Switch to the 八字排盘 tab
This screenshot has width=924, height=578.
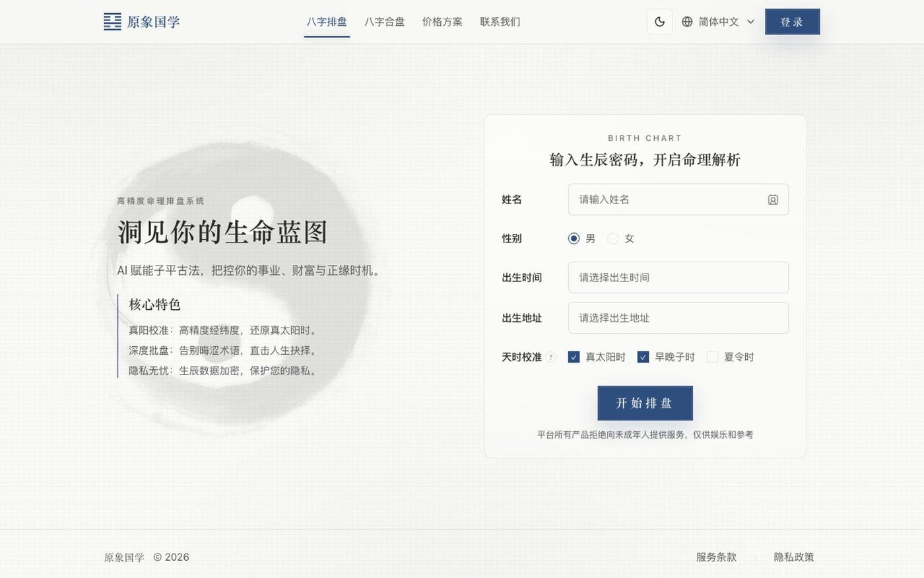(x=327, y=22)
